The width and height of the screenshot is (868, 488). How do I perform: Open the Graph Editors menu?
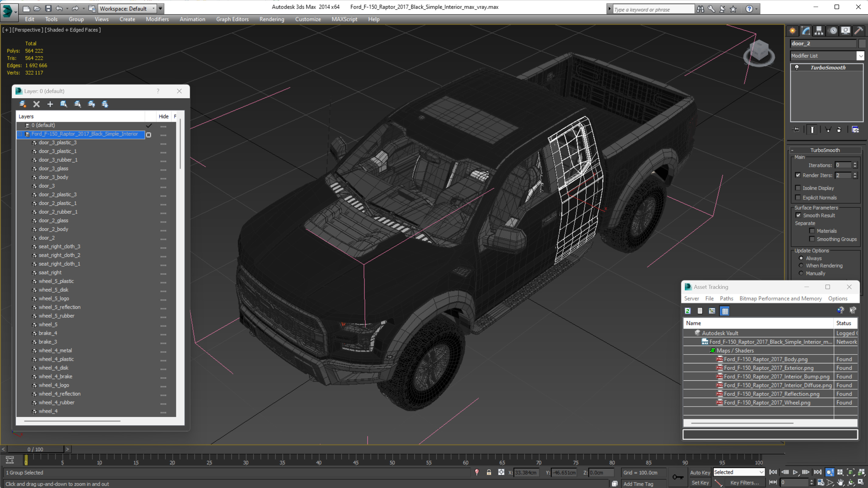point(232,19)
